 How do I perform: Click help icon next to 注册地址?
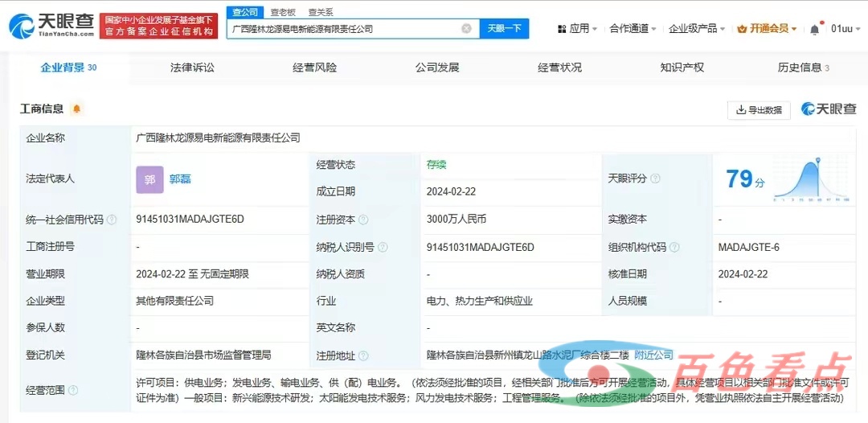click(x=363, y=355)
